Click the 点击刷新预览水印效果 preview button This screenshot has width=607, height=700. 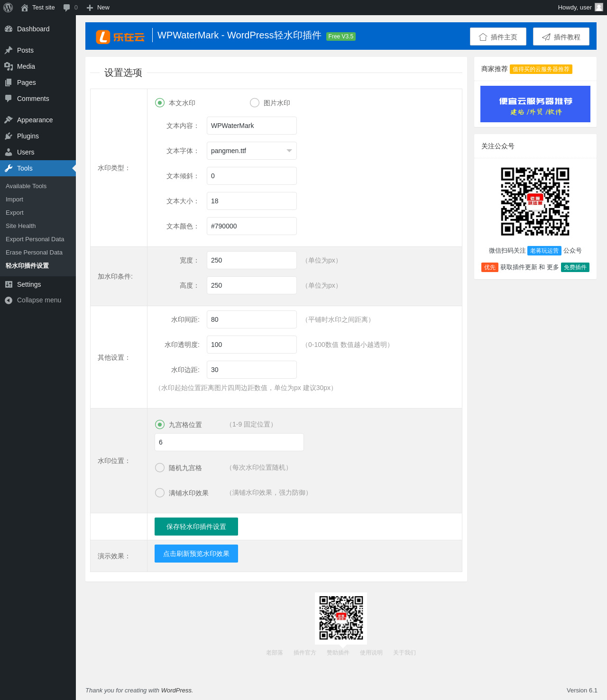pos(196,554)
